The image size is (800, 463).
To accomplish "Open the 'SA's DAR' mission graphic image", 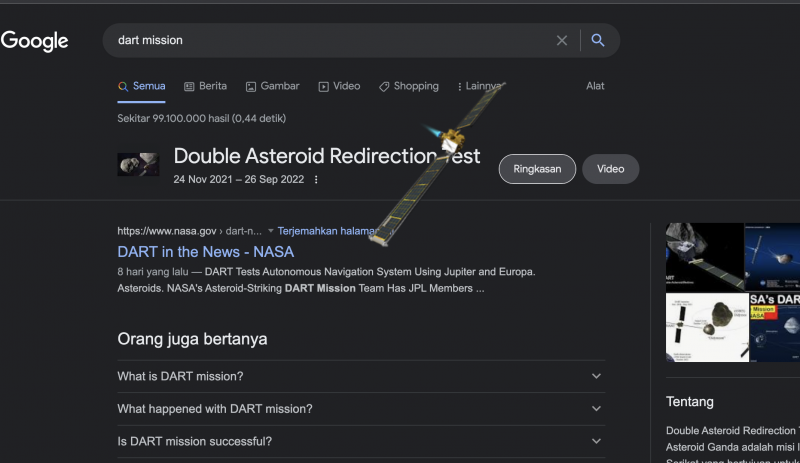I will tap(775, 327).
